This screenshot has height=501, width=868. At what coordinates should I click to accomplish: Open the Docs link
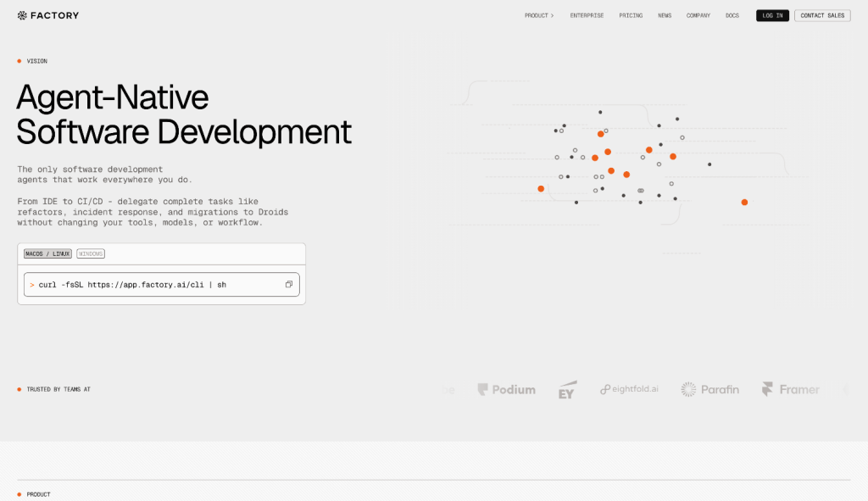point(732,15)
